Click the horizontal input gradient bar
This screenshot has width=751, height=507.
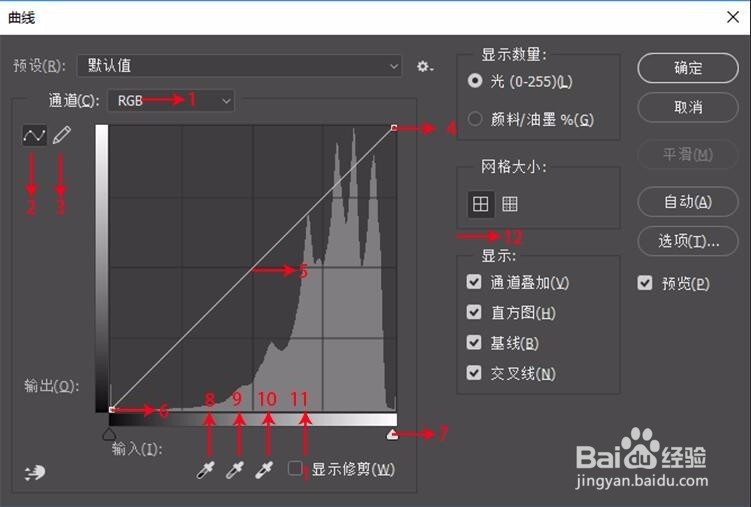253,420
